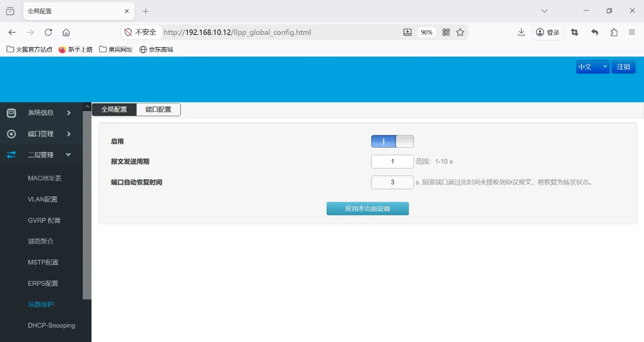Open the Firefox application menu
The height and width of the screenshot is (342, 644).
632,32
